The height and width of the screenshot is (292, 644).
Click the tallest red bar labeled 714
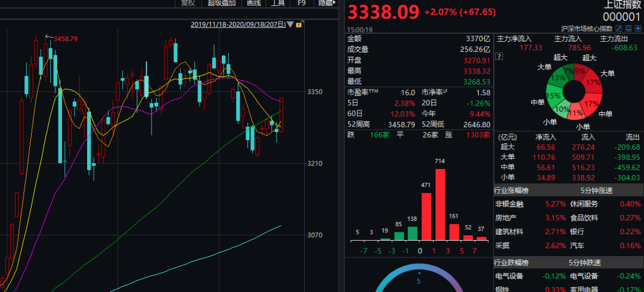point(440,204)
